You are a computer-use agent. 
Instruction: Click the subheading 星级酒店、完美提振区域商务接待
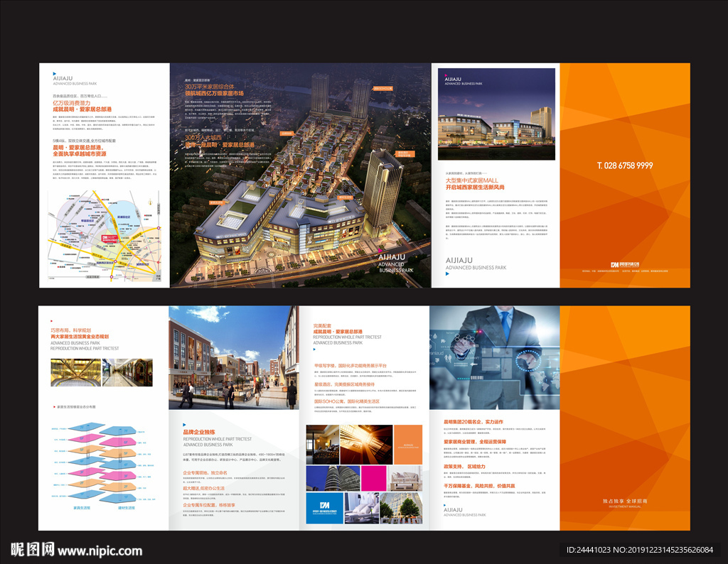click(x=344, y=384)
